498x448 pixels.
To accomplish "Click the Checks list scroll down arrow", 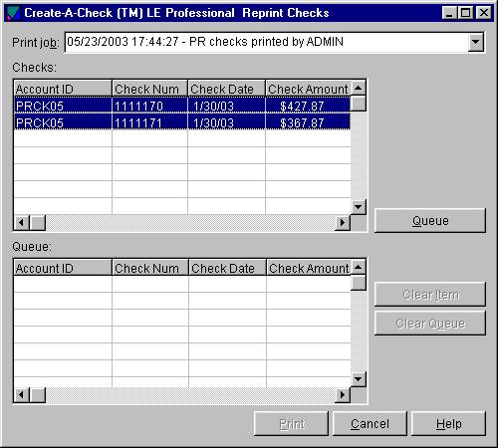I will [359, 207].
